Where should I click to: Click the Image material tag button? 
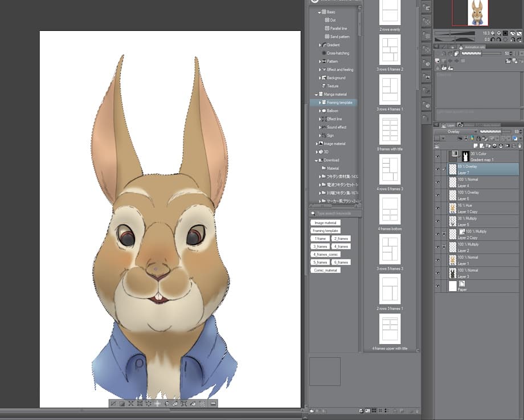tap(325, 223)
